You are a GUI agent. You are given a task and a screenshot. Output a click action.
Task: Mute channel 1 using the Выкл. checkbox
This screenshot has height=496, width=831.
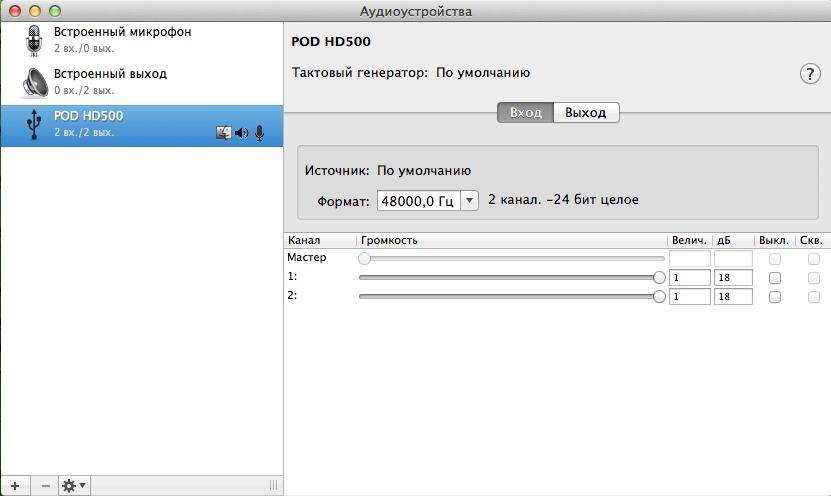click(774, 278)
